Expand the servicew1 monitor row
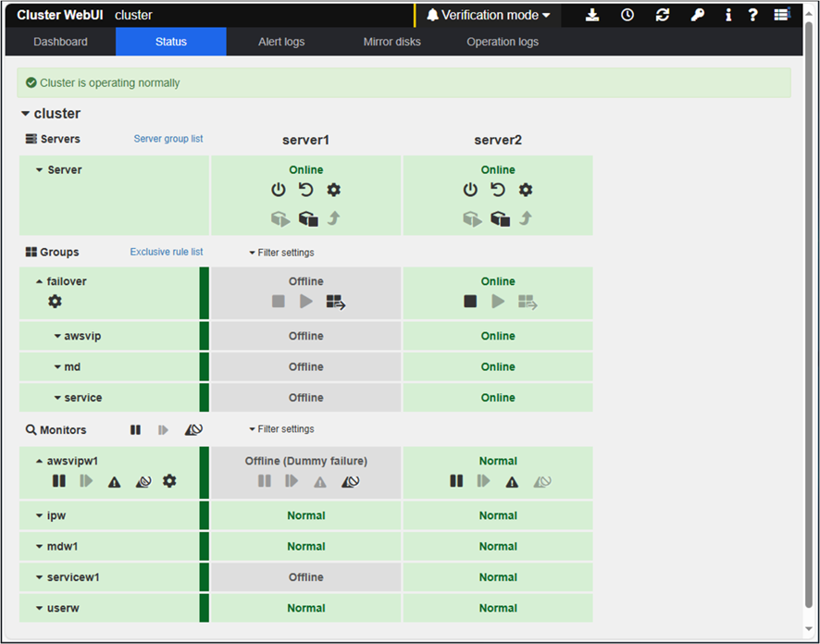The width and height of the screenshot is (820, 644). [39, 577]
